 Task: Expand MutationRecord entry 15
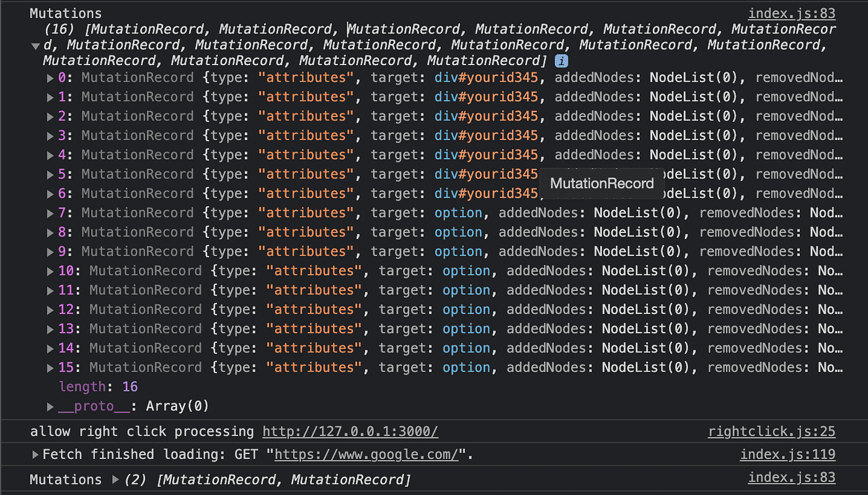coord(50,368)
